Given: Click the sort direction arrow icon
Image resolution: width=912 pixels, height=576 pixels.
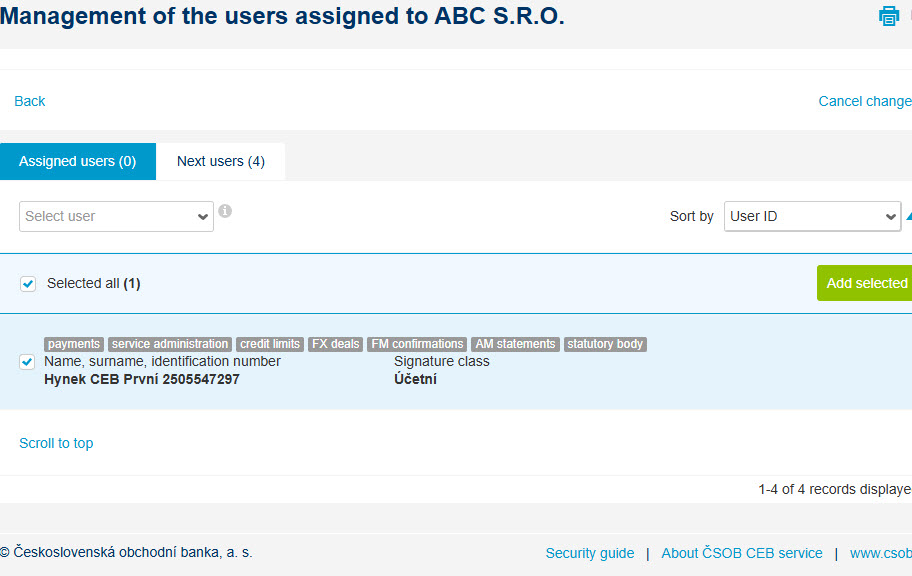Looking at the screenshot, I should [x=909, y=216].
